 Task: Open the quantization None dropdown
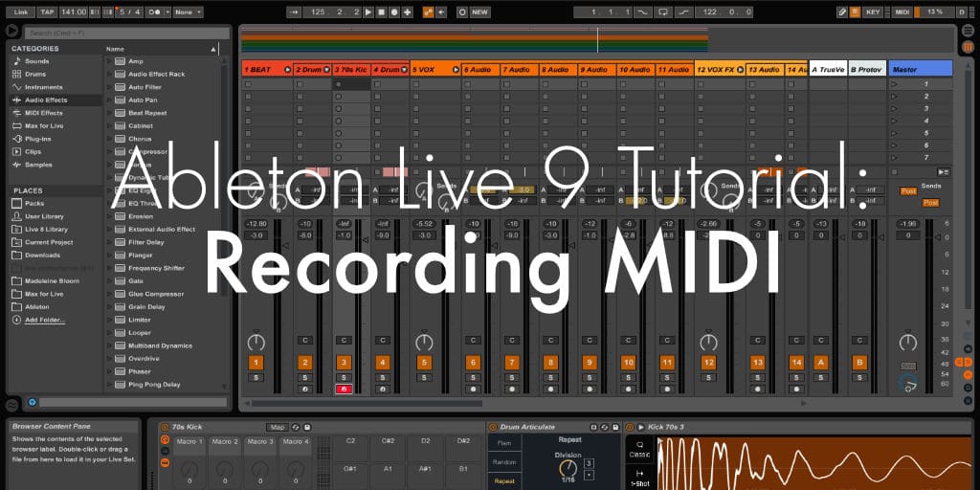(x=189, y=11)
